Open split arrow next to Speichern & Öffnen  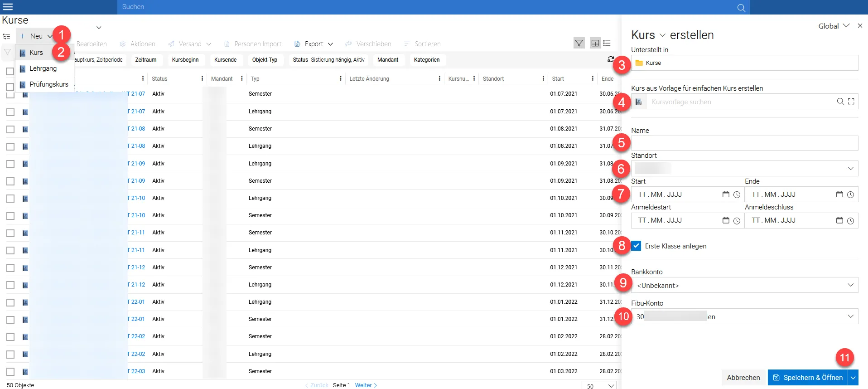pyautogui.click(x=853, y=377)
